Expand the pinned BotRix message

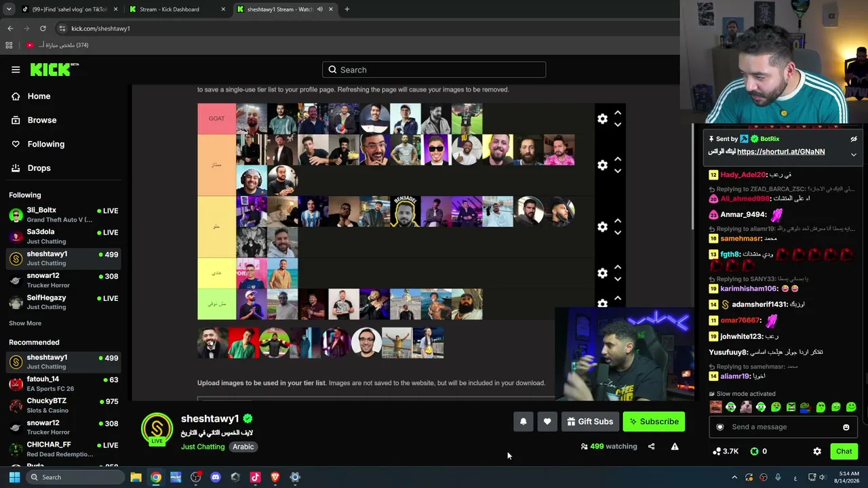(854, 155)
